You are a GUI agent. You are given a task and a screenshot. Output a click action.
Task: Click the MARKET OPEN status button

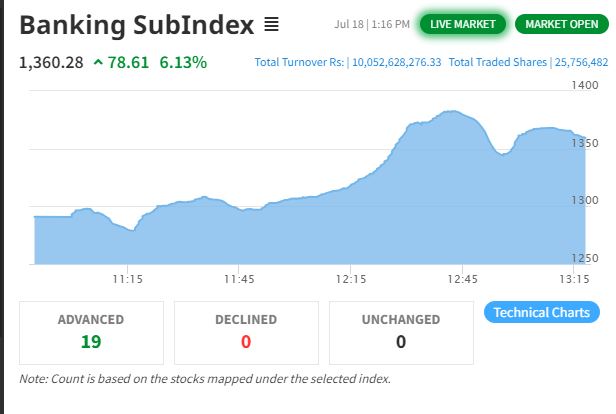click(561, 24)
